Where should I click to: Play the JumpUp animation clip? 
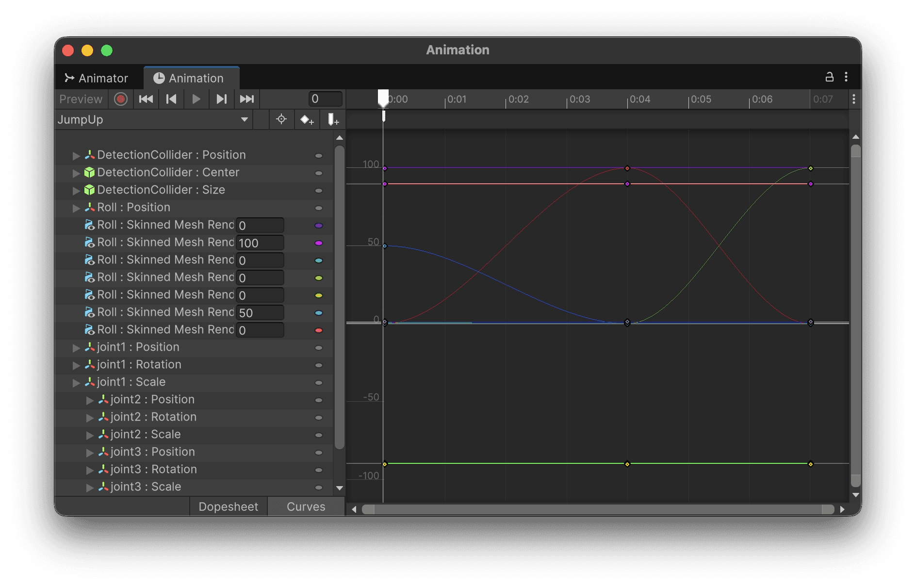click(196, 99)
